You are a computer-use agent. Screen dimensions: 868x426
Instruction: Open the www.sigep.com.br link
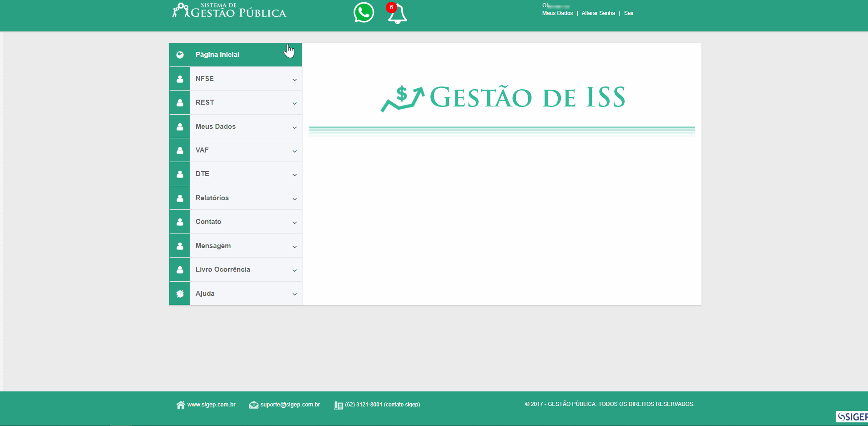pos(211,405)
